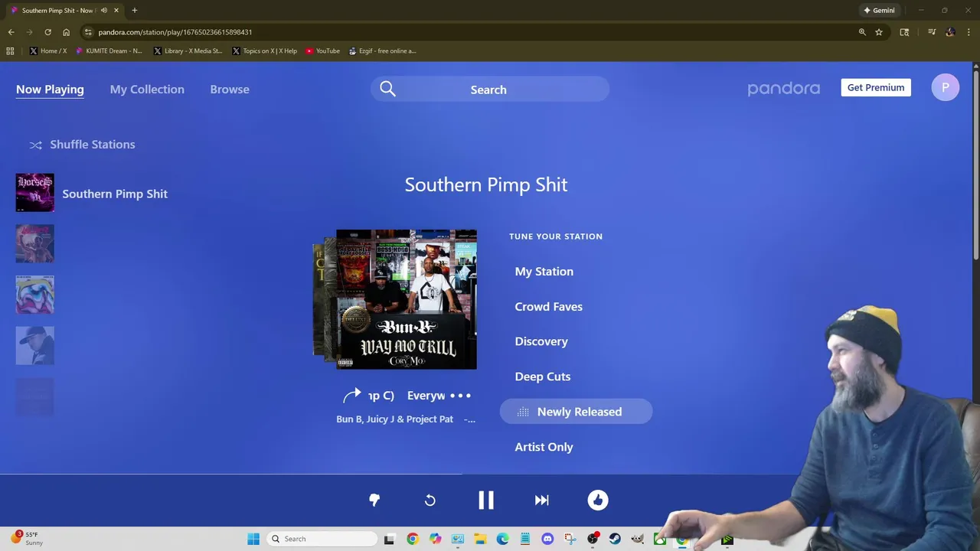This screenshot has height=551, width=980.
Task: Replay the current track
Action: [x=430, y=500]
